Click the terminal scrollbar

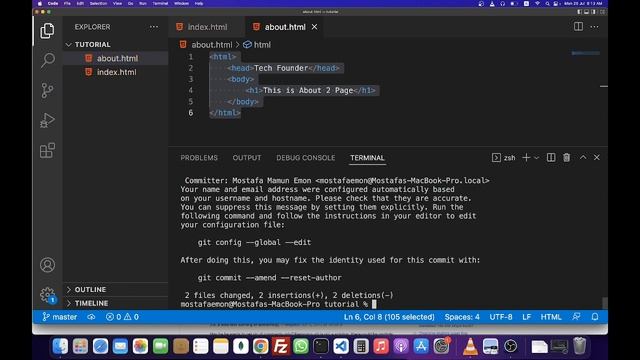pyautogui.click(x=604, y=303)
